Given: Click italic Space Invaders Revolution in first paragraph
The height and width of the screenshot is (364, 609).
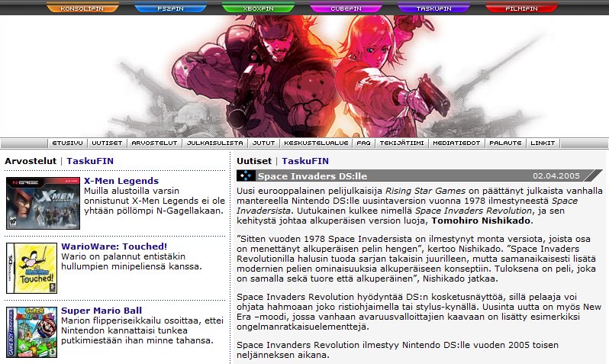Looking at the screenshot, I should pos(473,211).
